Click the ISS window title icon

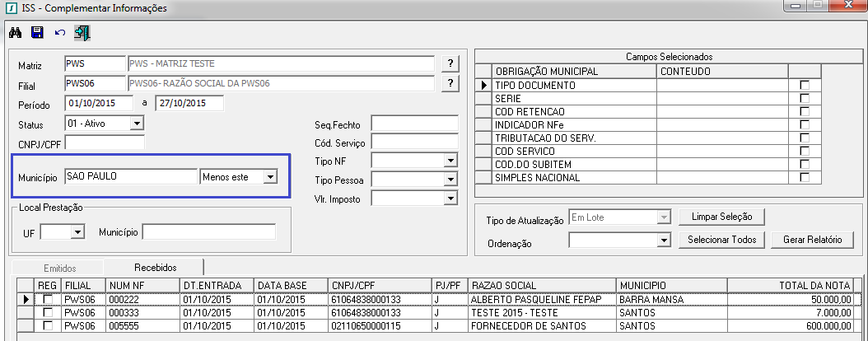tap(9, 8)
